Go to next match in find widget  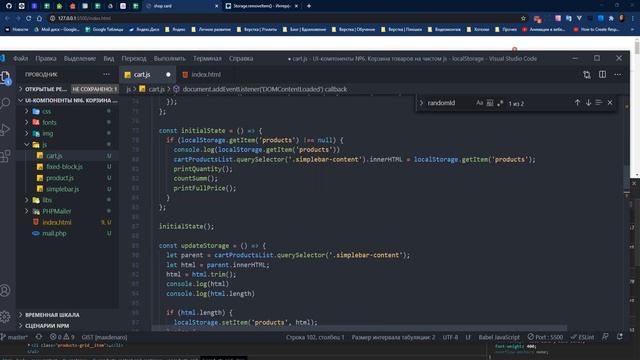click(x=588, y=103)
